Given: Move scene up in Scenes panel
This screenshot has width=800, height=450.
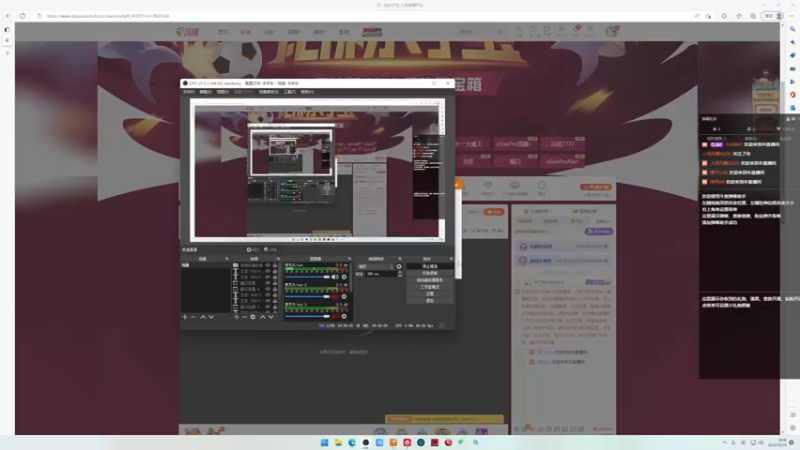Looking at the screenshot, I should coord(203,317).
